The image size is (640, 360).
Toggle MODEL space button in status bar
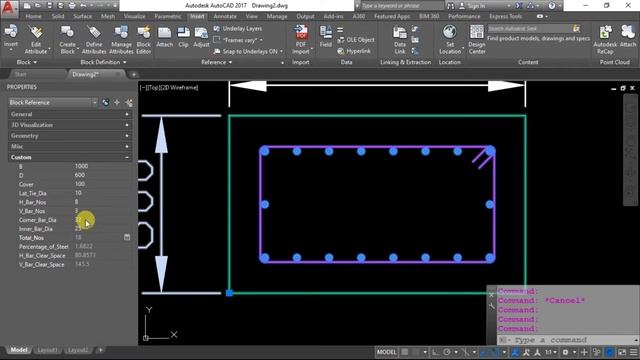[x=386, y=352]
